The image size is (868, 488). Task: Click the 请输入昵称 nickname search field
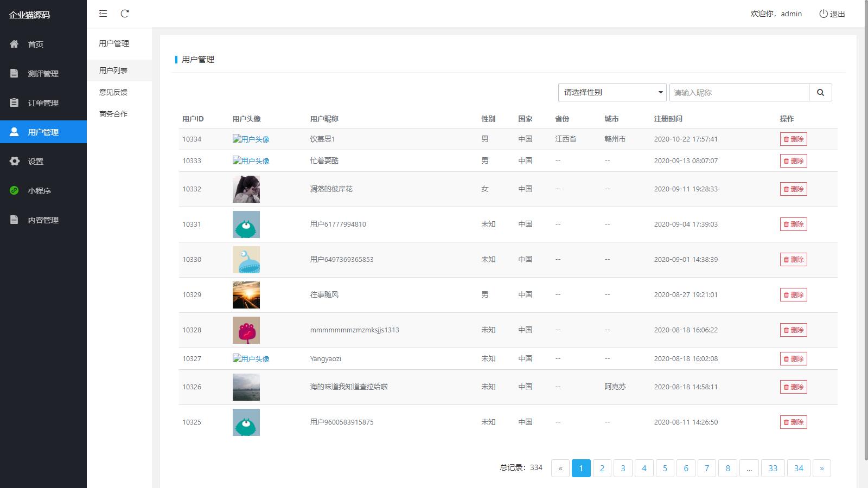coord(739,93)
